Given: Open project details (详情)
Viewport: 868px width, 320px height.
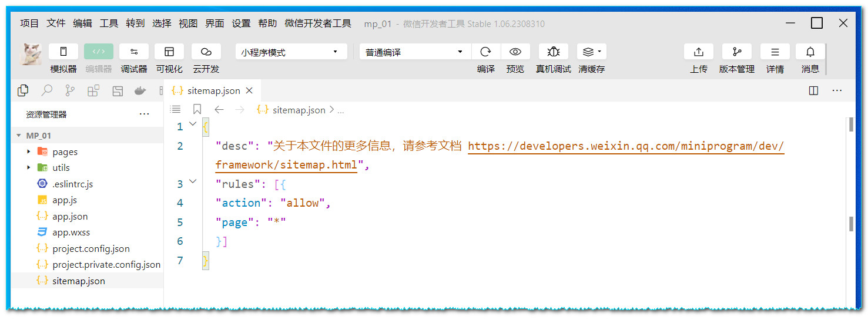Looking at the screenshot, I should pyautogui.click(x=775, y=52).
